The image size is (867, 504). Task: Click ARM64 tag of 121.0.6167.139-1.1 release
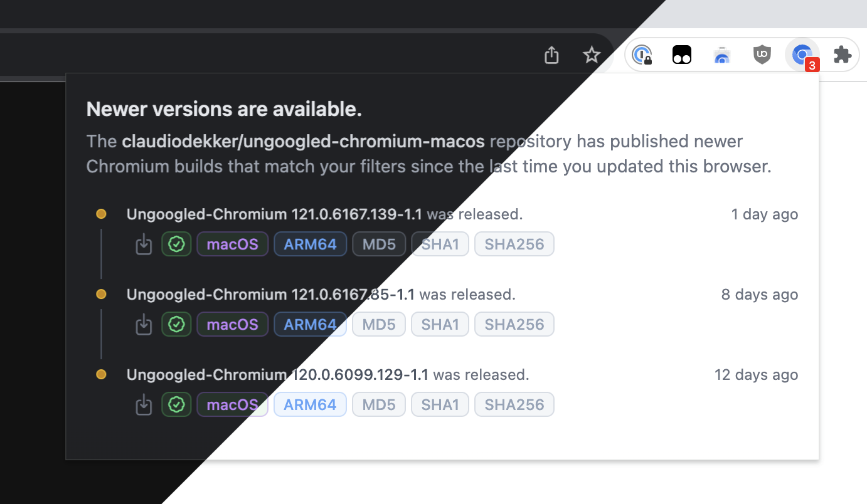coord(311,244)
